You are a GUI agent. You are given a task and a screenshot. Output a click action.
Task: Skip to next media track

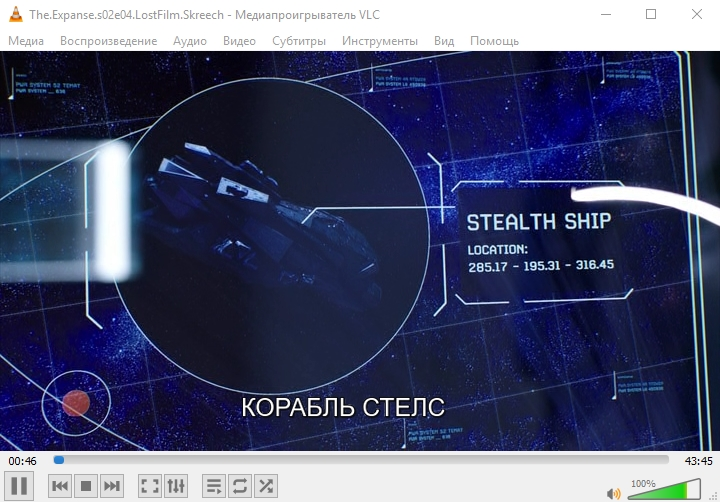(x=112, y=486)
